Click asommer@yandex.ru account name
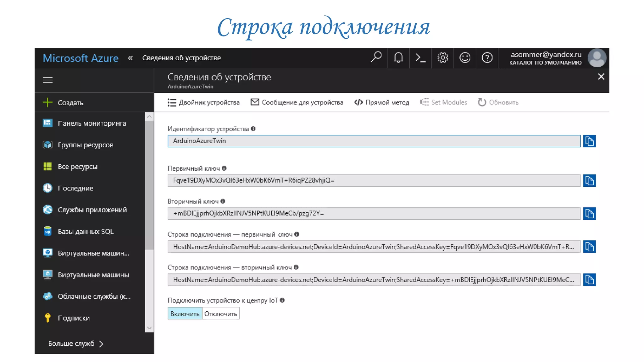This screenshot has width=644, height=362. [546, 55]
